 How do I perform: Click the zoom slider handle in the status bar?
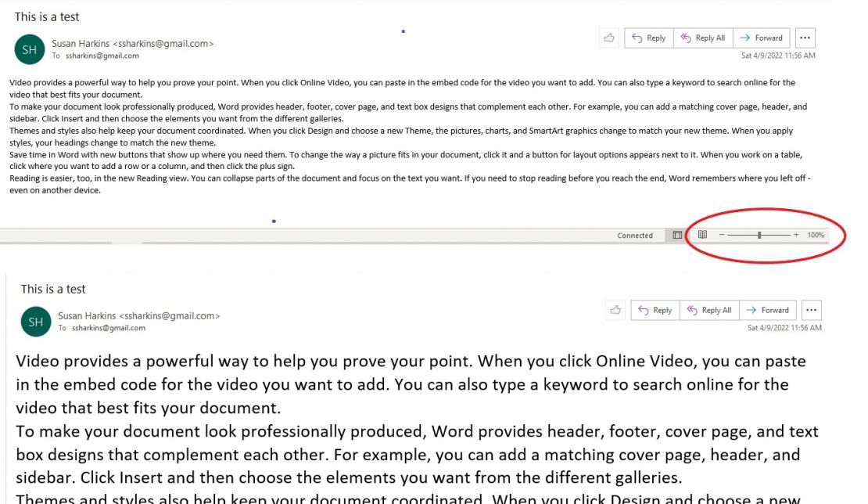coord(759,235)
